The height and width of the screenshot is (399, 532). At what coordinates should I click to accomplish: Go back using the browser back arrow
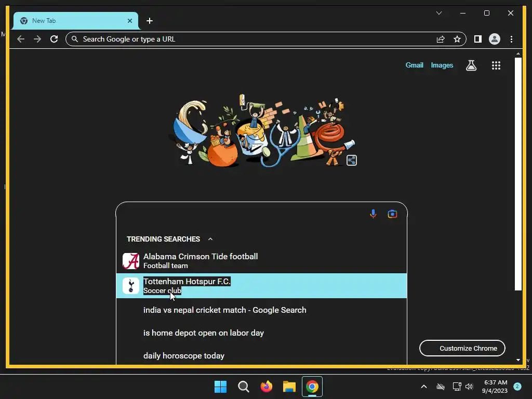click(21, 39)
